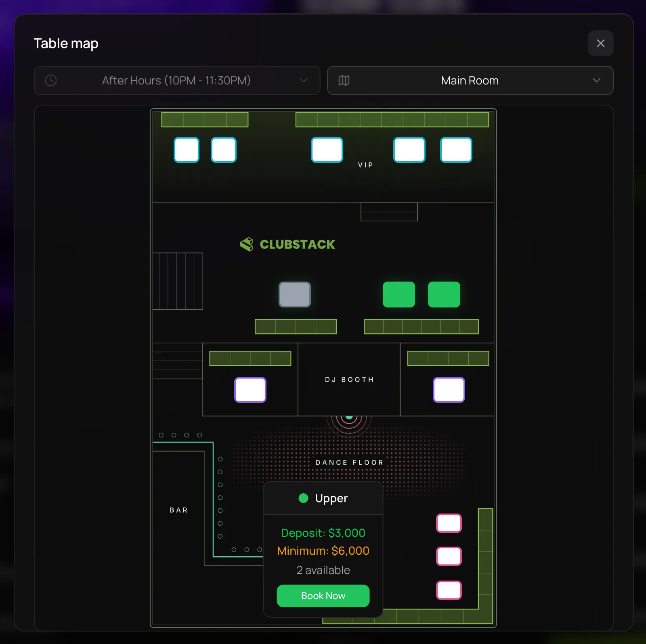
Task: Click the VIP area label
Action: pos(365,165)
